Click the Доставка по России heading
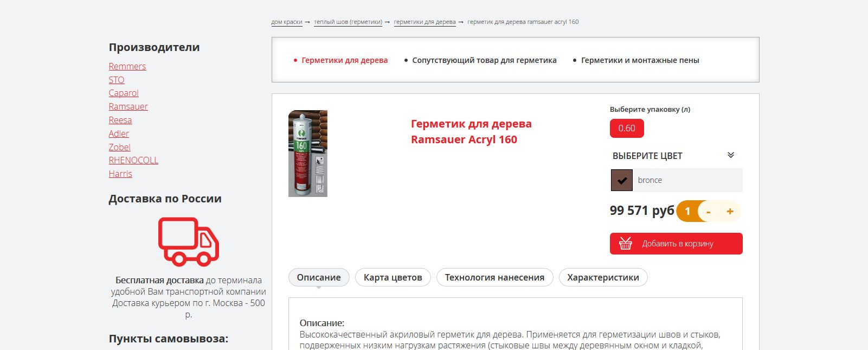Image resolution: width=868 pixels, height=350 pixels. pos(165,199)
